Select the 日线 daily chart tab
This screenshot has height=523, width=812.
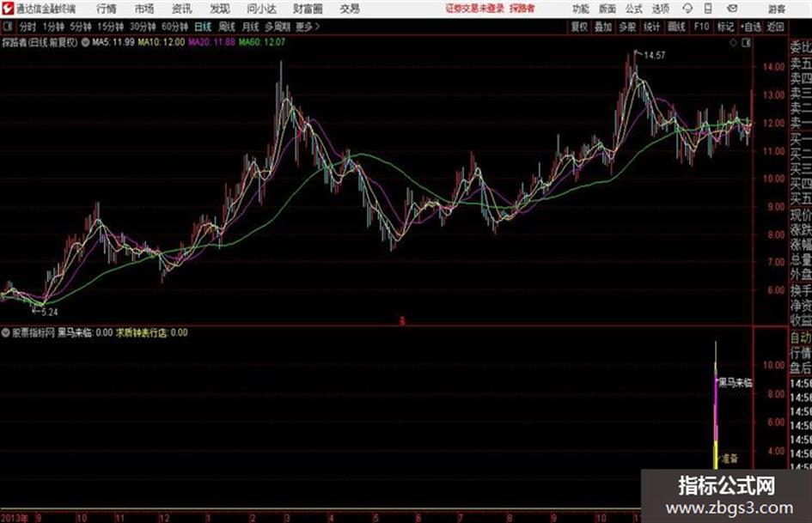point(203,27)
